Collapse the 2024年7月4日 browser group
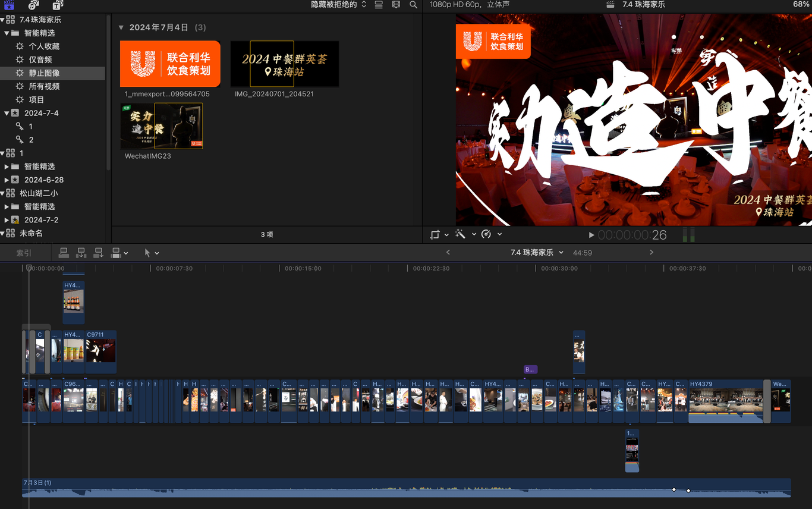 [121, 27]
